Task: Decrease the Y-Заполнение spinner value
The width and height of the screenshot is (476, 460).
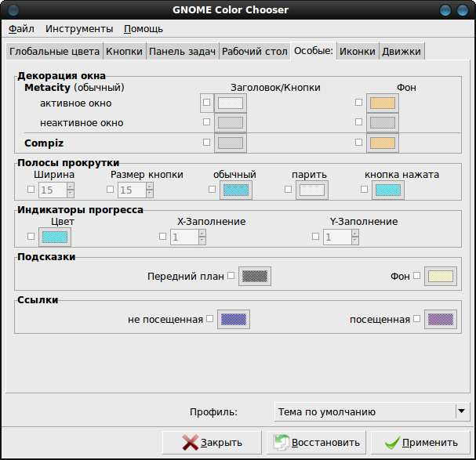Action: (x=355, y=241)
